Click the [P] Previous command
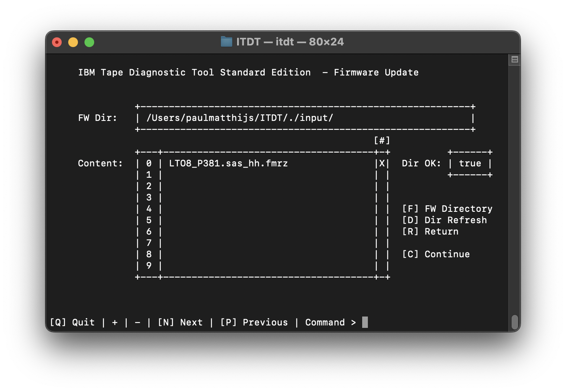Screen dimensions: 566x392 [254, 323]
